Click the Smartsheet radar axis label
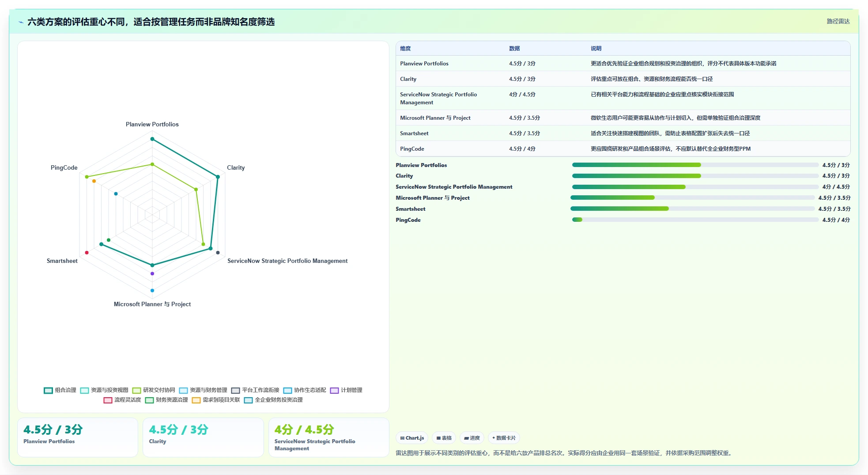This screenshot has height=475, width=868. [62, 261]
